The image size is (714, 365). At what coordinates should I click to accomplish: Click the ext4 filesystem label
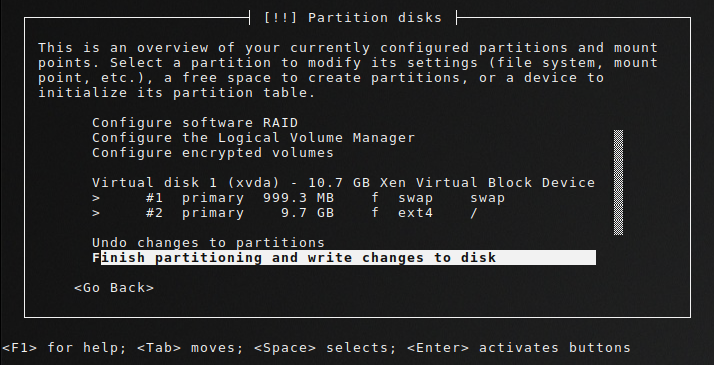coord(415,213)
